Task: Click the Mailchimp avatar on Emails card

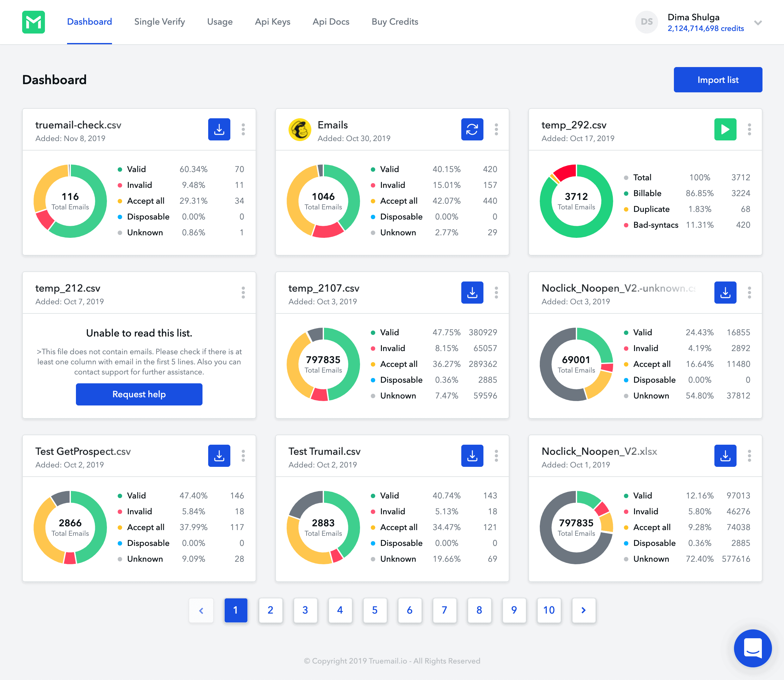Action: coord(300,130)
